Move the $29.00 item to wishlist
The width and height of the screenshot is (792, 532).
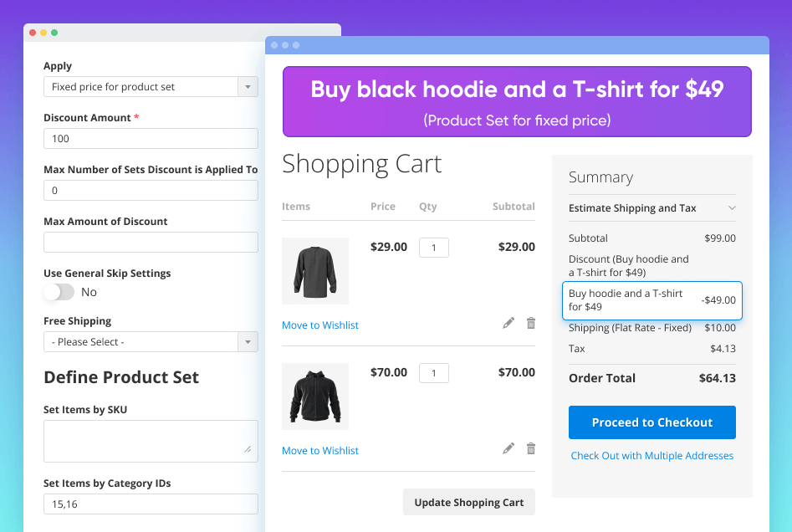pyautogui.click(x=320, y=325)
